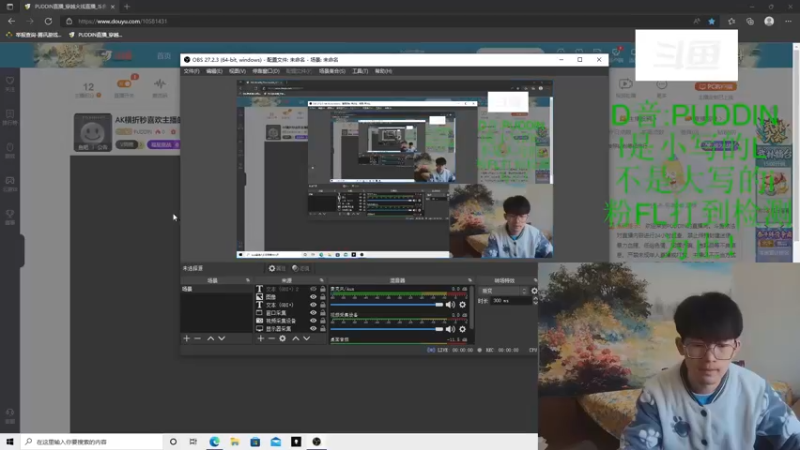The width and height of the screenshot is (800, 450).
Task: Go back in the browser
Action: coord(11,21)
